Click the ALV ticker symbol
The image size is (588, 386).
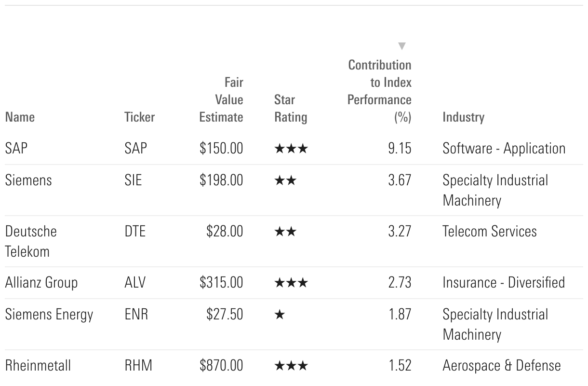click(135, 282)
